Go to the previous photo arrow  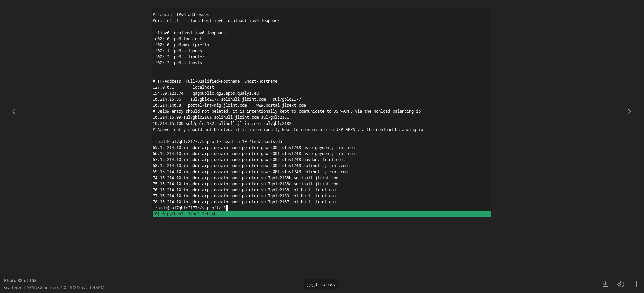click(x=14, y=112)
